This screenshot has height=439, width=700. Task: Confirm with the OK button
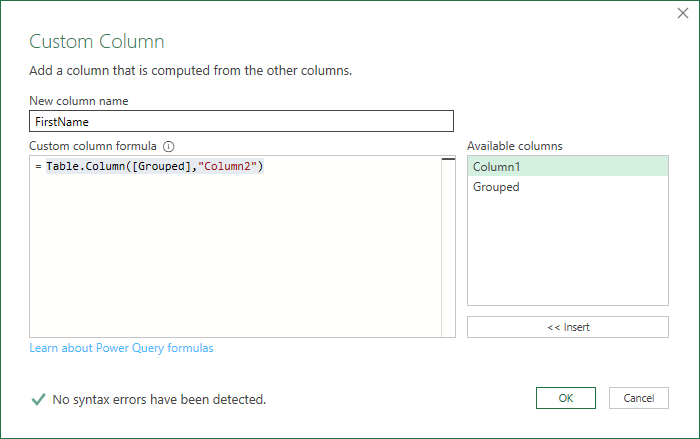(x=566, y=398)
